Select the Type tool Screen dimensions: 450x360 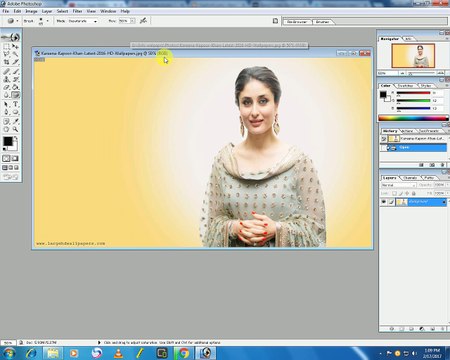pyautogui.click(x=15, y=105)
